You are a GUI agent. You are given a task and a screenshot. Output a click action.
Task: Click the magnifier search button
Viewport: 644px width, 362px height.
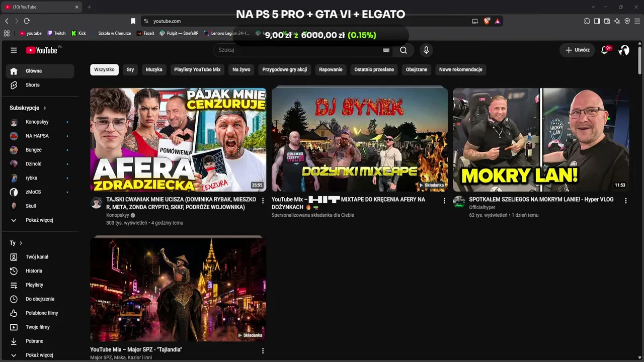tap(404, 50)
